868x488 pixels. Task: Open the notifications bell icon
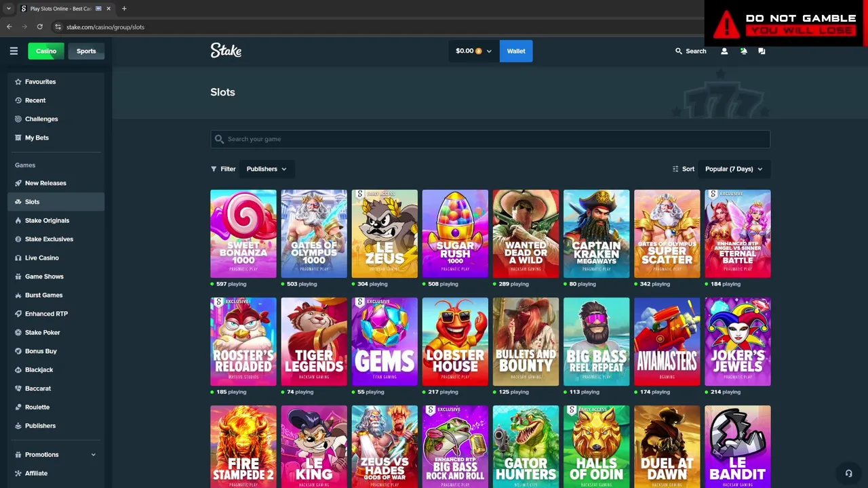tap(743, 51)
